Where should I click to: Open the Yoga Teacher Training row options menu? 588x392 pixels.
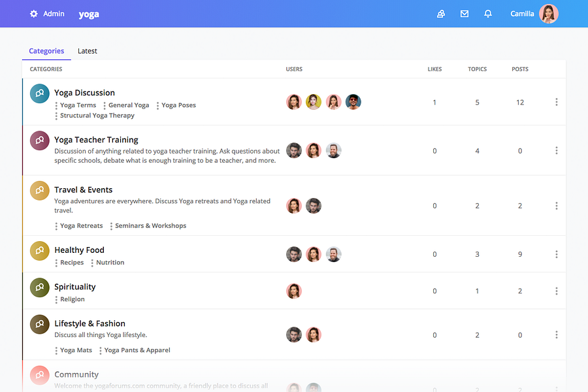pyautogui.click(x=557, y=150)
